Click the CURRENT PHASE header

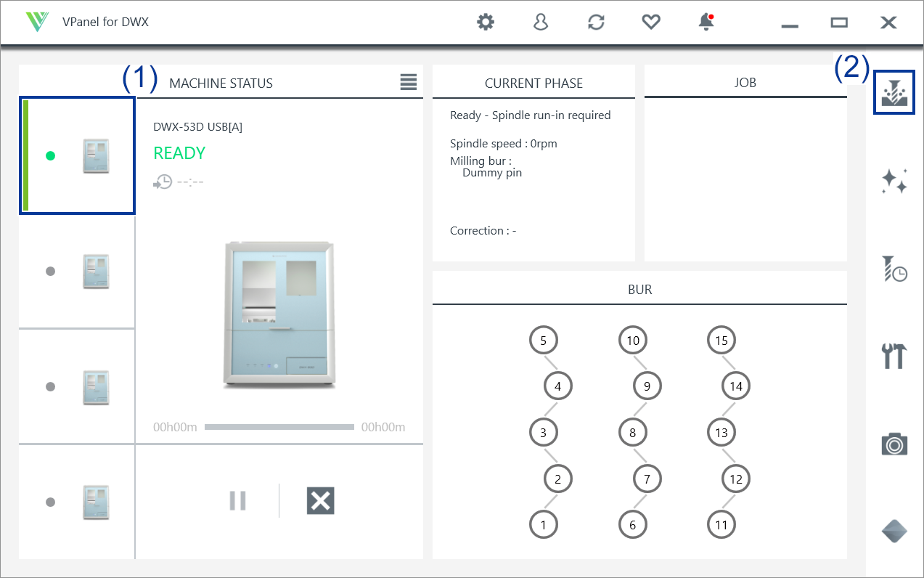pos(533,83)
